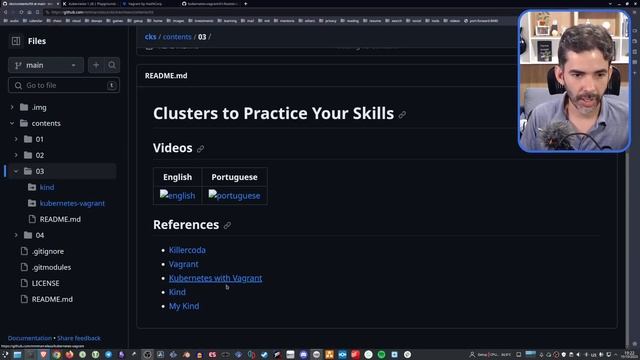640x360 pixels.
Task: Click the README.md file header label
Action: [166, 76]
